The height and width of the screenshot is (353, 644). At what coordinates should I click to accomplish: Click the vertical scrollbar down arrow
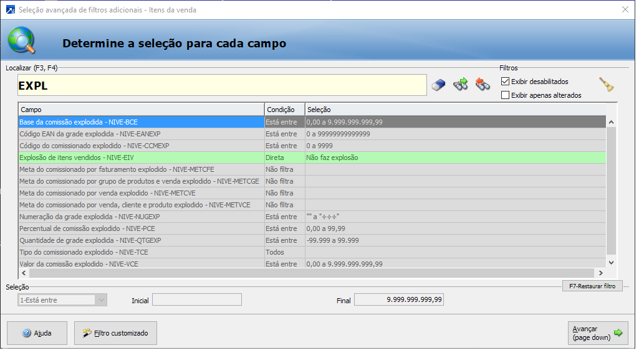coord(611,262)
